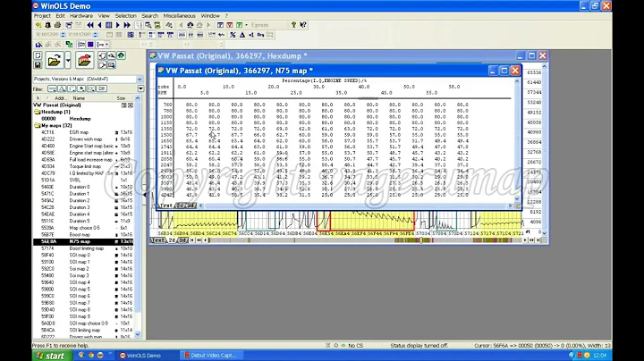This screenshot has height=361, width=644.
Task: Select the SOI limiting map entry
Action: pyautogui.click(x=84, y=330)
